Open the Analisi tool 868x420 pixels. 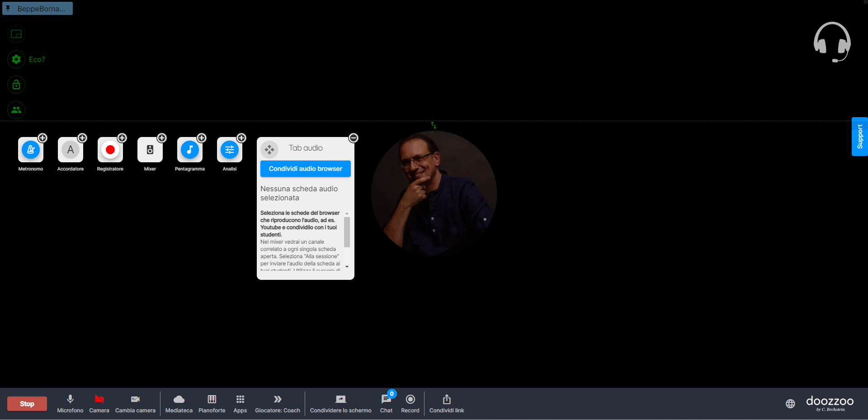click(x=229, y=150)
